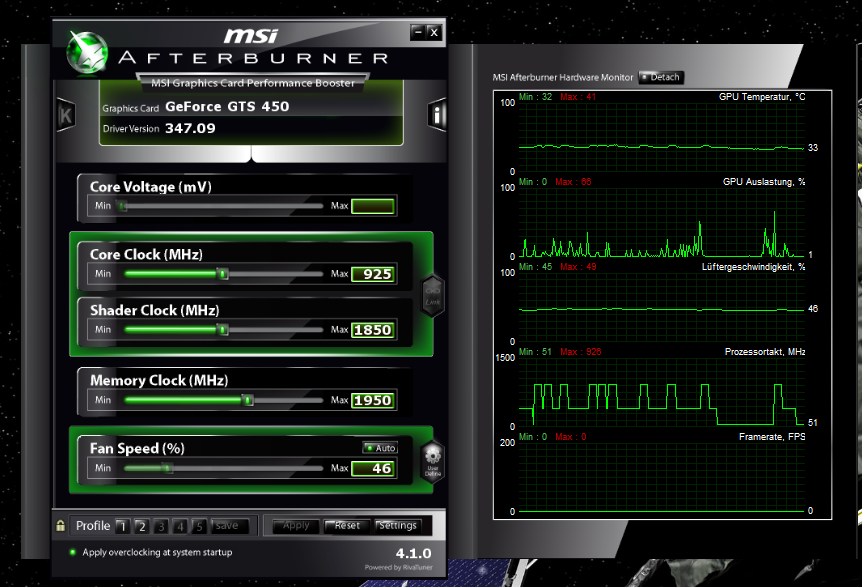Click the Fan Speed slider handle
Viewport: 862px width, 587px height.
point(167,468)
